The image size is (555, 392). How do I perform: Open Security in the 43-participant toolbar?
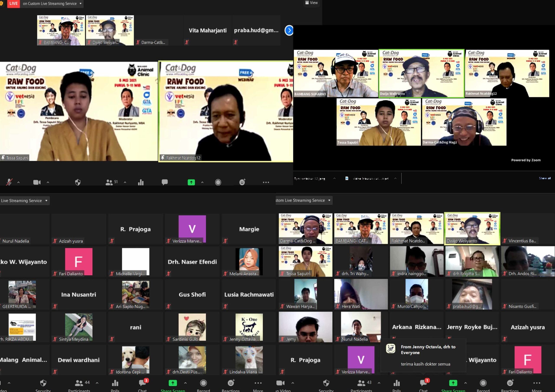326,386
